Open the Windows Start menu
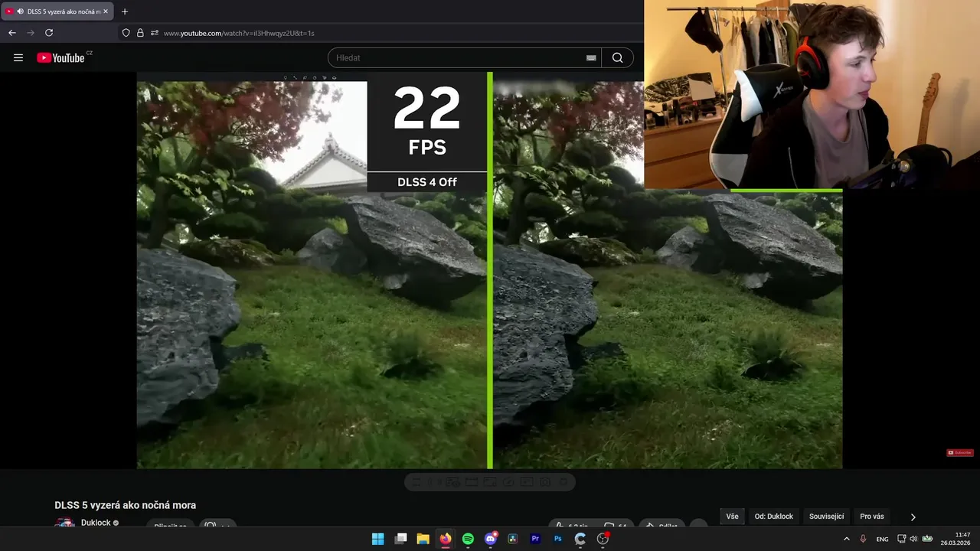Screen dimensions: 980x551 377,539
